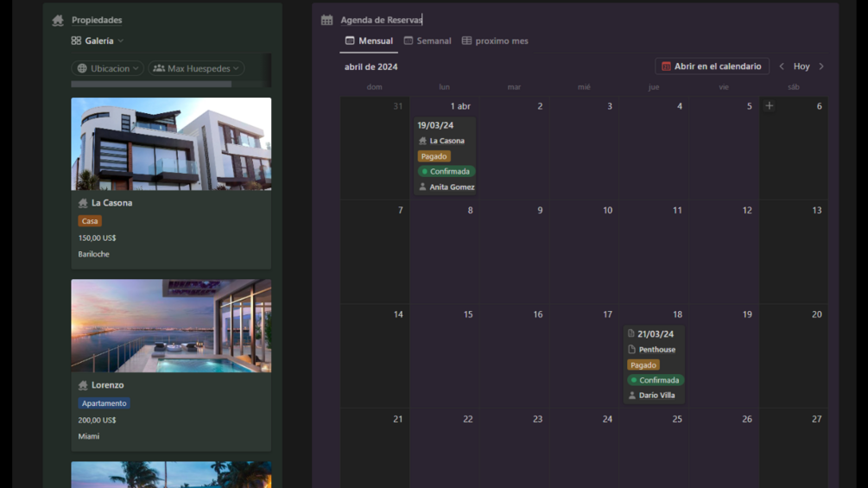Open La Casona property photo
868x488 pixels.
tap(171, 144)
